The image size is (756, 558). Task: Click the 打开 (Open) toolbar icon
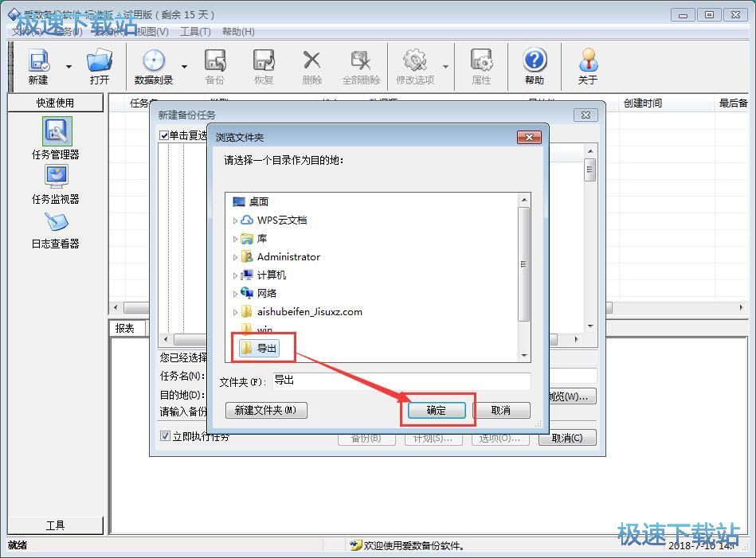coord(100,65)
